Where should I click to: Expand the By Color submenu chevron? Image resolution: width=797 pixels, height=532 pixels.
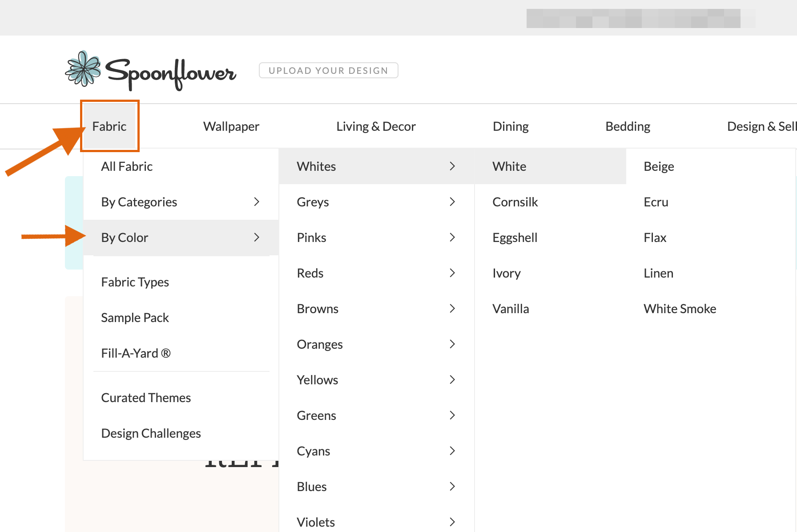pos(257,238)
